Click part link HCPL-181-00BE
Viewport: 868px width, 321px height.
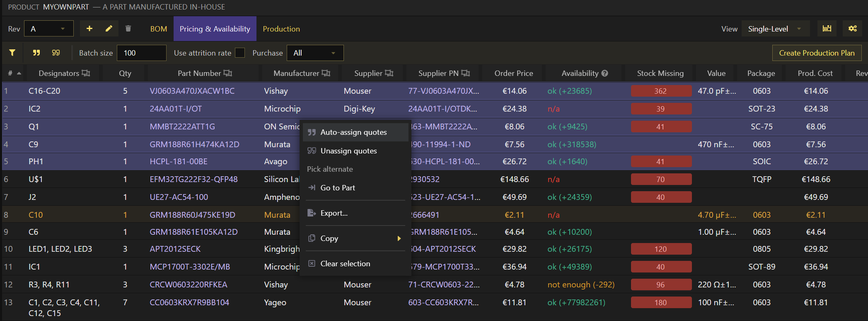click(179, 161)
